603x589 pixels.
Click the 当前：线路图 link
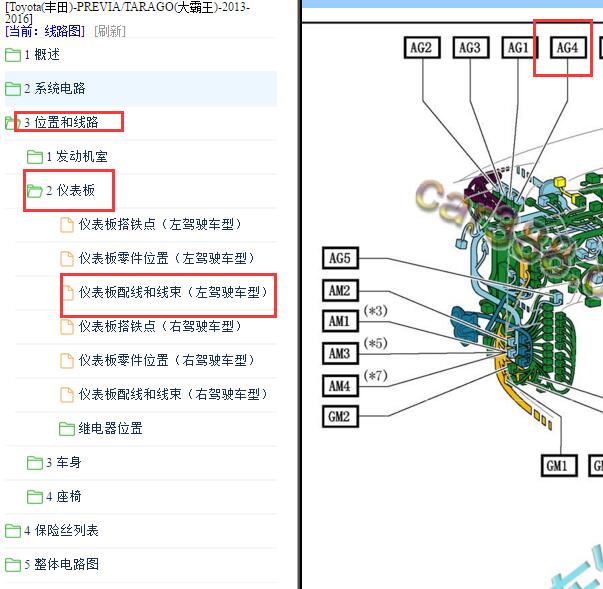click(45, 31)
